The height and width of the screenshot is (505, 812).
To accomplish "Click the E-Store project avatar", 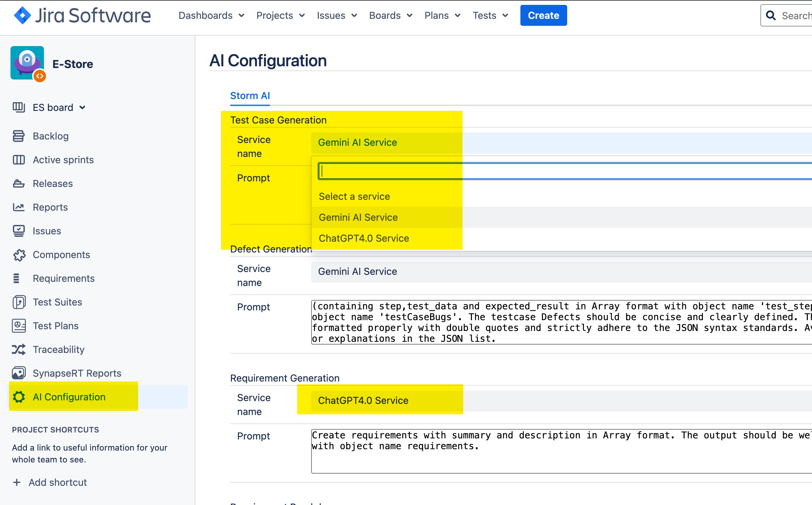I will [28, 63].
